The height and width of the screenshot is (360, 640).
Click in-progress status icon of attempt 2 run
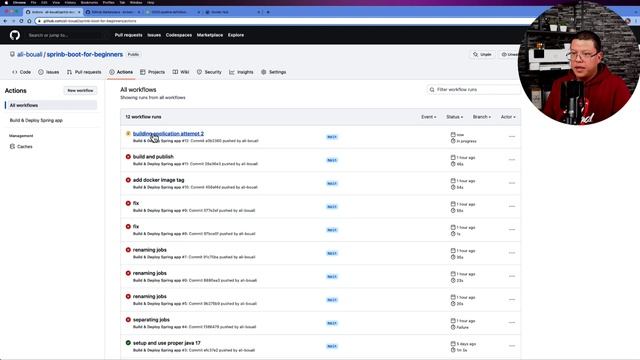pos(128,133)
